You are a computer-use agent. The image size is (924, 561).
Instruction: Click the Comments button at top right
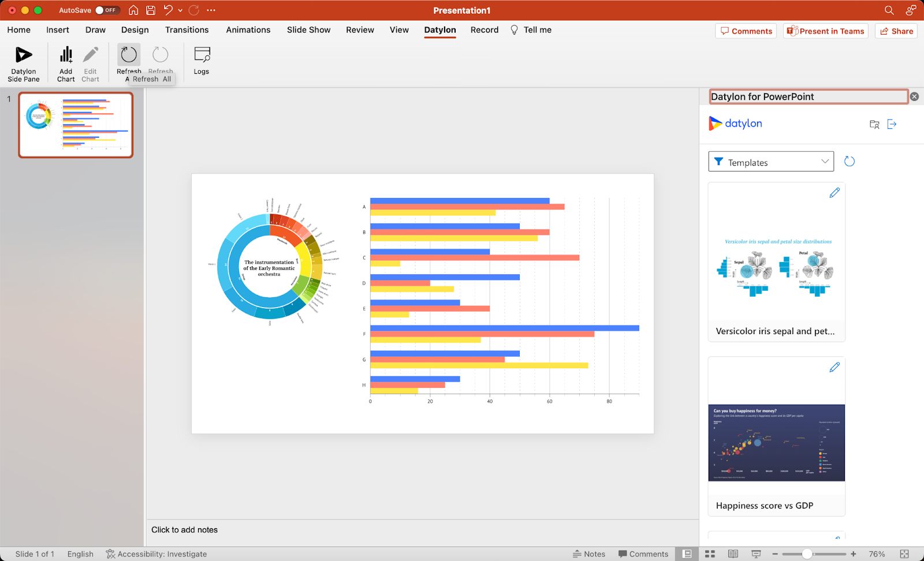[746, 31]
